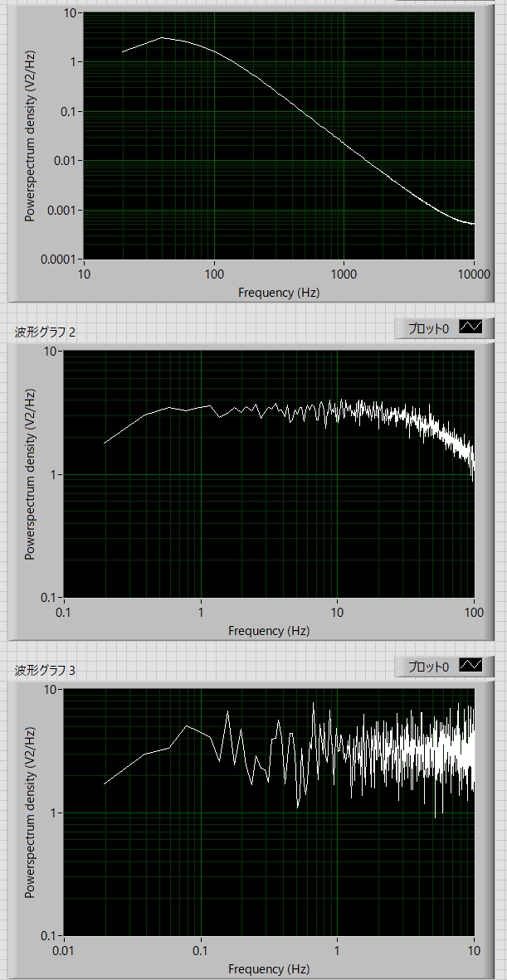The image size is (507, 980).
Task: Select the Powerspectrum density label in 波形グラフ 3
Action: [x=30, y=813]
